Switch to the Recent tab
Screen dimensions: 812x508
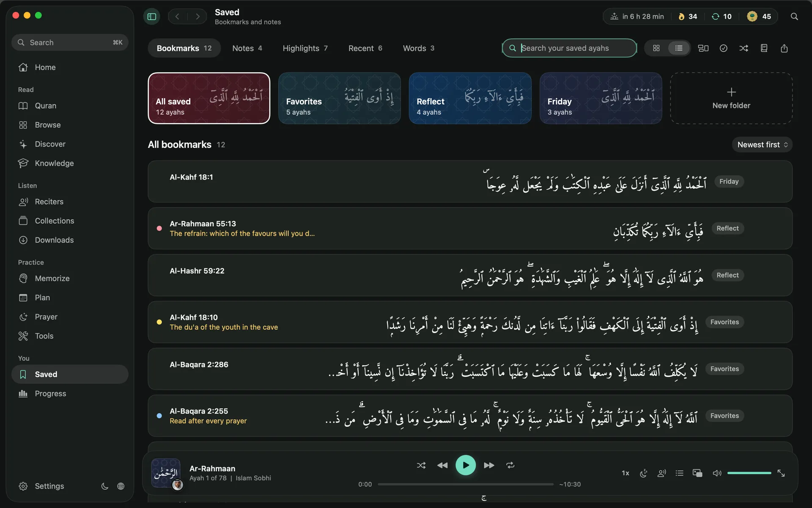365,48
